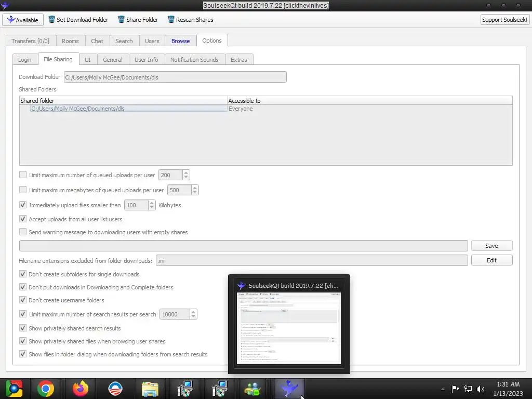
Task: Click the 10000 search results value field
Action: pos(175,314)
